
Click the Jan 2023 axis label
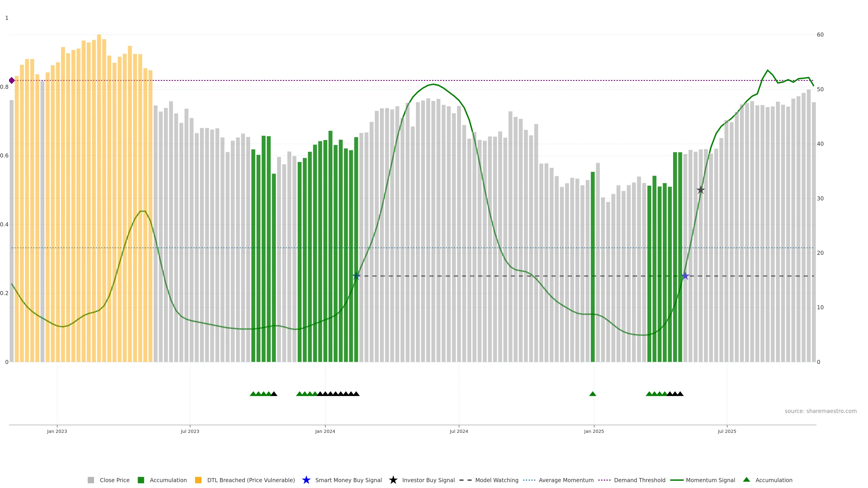click(x=57, y=432)
